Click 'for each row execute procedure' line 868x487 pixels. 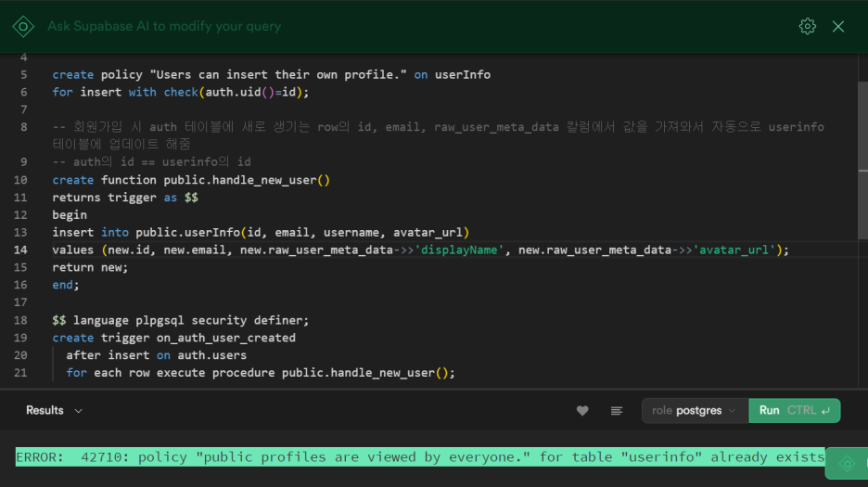pyautogui.click(x=261, y=373)
